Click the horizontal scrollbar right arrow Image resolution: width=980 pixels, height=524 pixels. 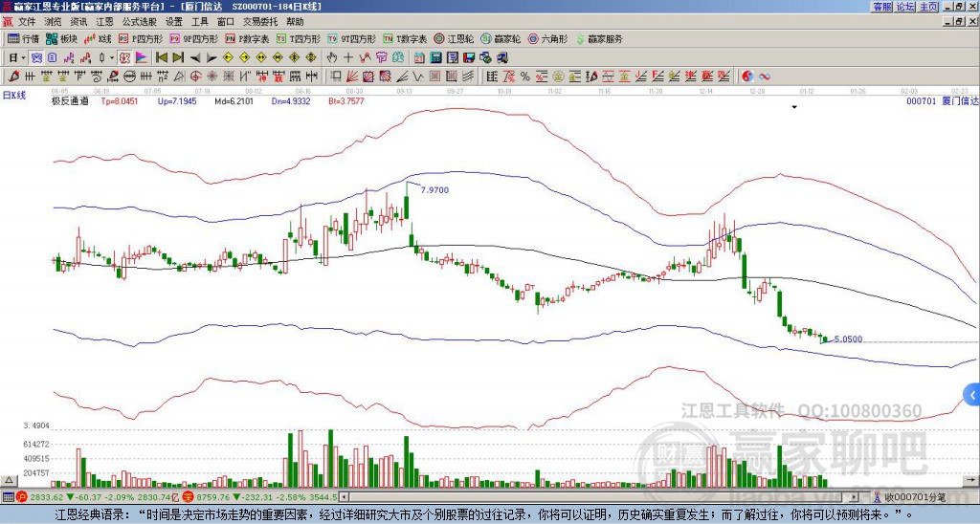tap(854, 497)
